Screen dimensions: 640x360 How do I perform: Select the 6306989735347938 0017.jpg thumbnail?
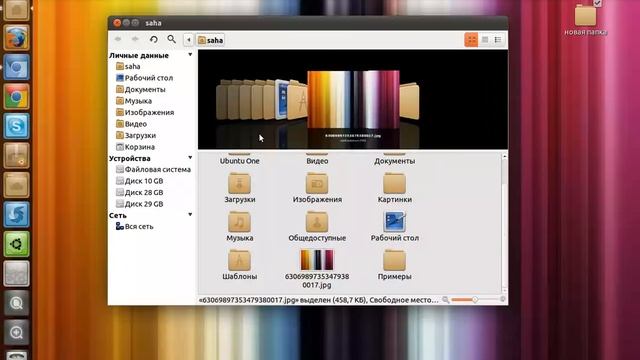317,260
